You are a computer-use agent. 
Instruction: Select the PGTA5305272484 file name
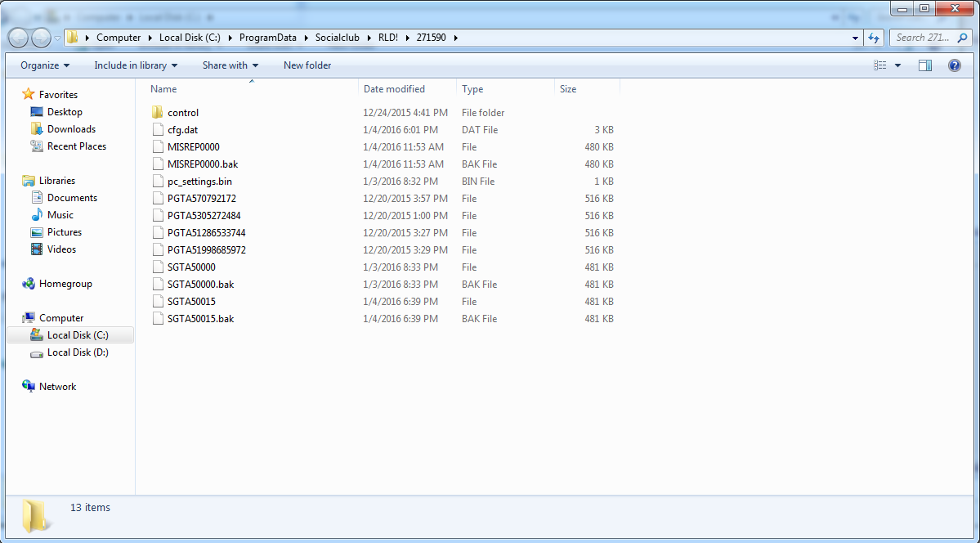pos(204,216)
